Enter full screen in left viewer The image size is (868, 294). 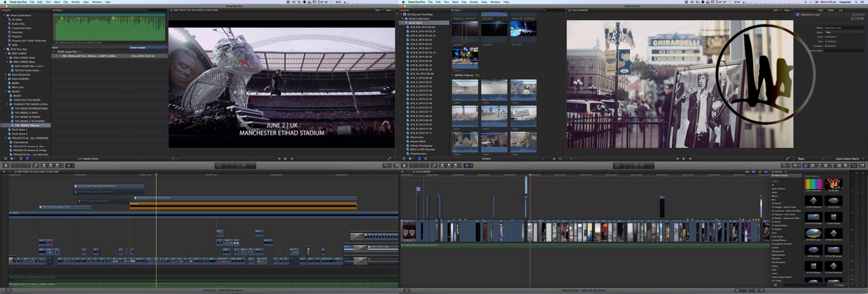(x=389, y=158)
